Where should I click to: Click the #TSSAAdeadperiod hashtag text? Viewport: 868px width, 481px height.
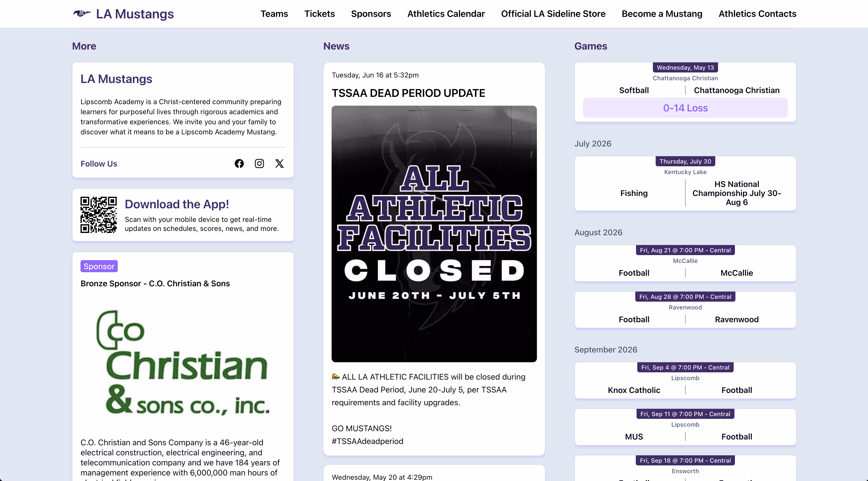coord(367,441)
